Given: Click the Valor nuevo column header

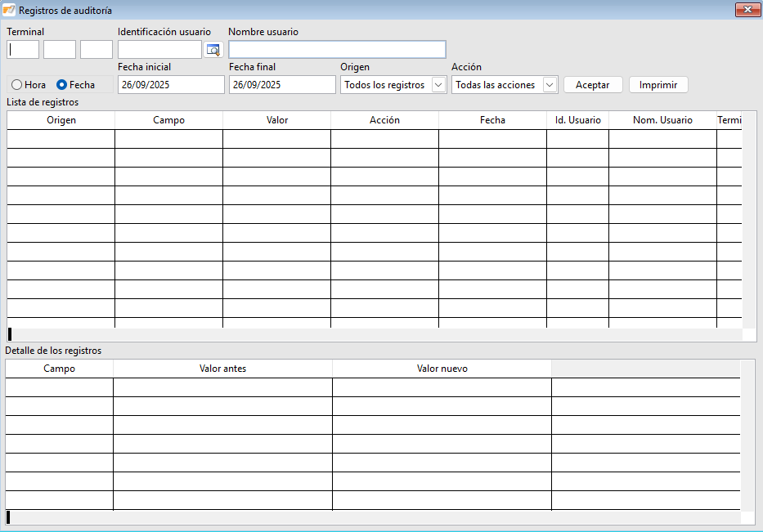Looking at the screenshot, I should pos(442,369).
